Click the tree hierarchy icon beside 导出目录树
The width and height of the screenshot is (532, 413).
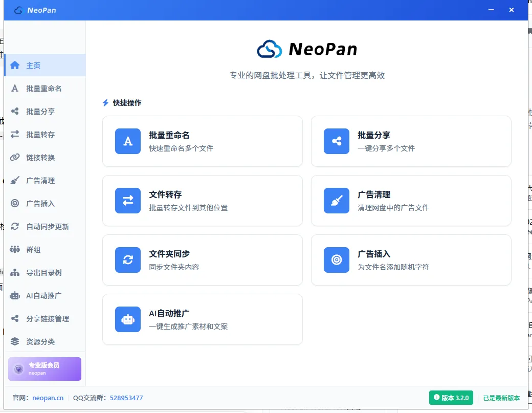point(15,272)
